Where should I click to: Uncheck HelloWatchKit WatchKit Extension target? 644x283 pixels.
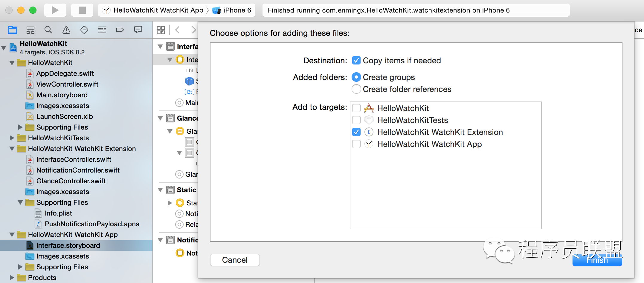click(x=356, y=132)
